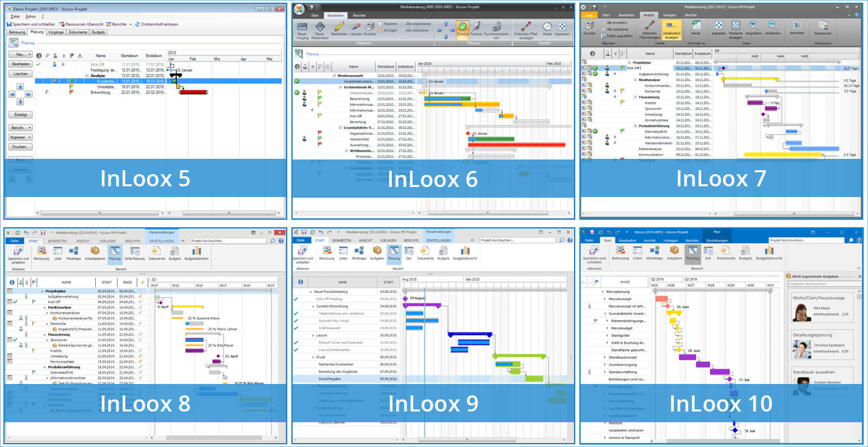This screenshot has height=447, width=868.
Task: Click the Drucken printer icon in InLoox 7
Action: [589, 24]
